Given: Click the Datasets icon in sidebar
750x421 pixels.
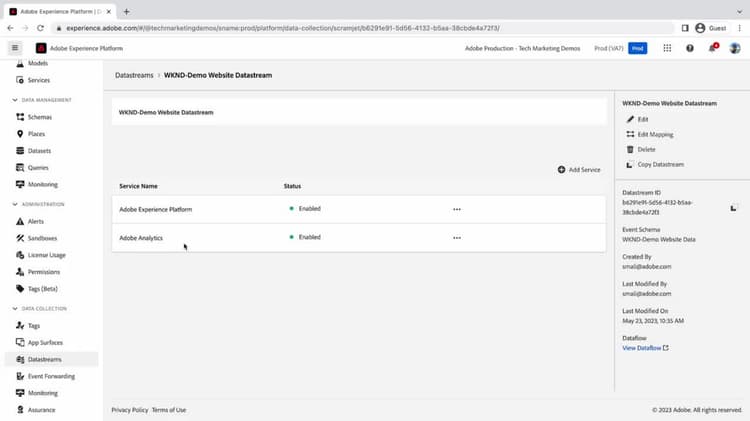Looking at the screenshot, I should [x=20, y=151].
